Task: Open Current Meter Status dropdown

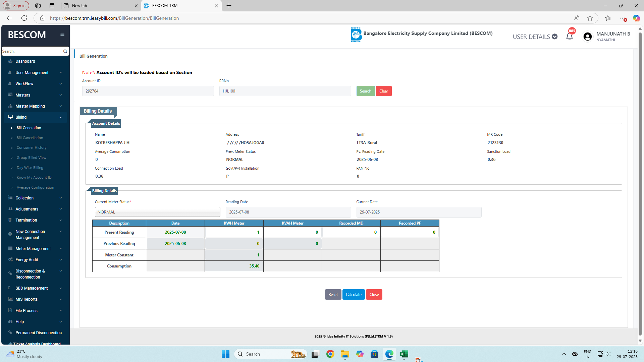Action: [x=157, y=212]
